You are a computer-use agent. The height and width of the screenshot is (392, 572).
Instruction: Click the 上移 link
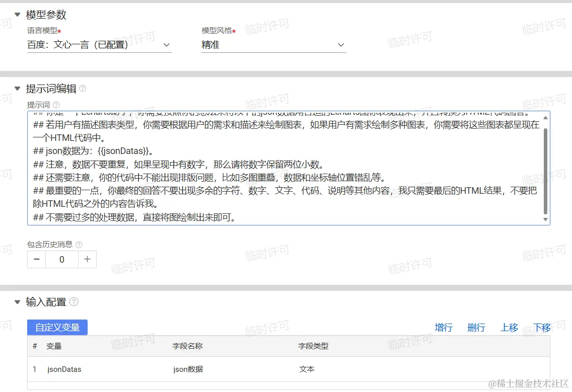point(509,328)
